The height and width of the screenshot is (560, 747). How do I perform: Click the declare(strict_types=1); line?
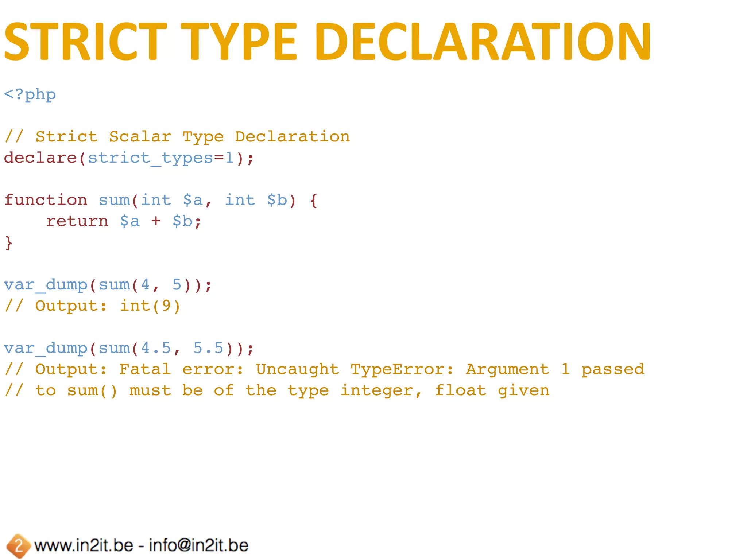pos(129,158)
